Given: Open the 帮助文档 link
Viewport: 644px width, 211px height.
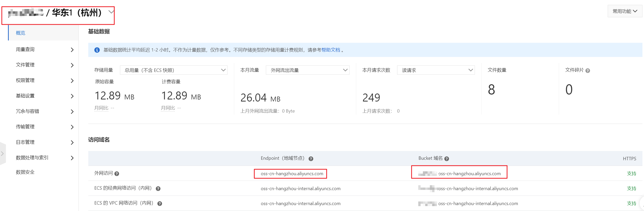Looking at the screenshot, I should [x=331, y=50].
